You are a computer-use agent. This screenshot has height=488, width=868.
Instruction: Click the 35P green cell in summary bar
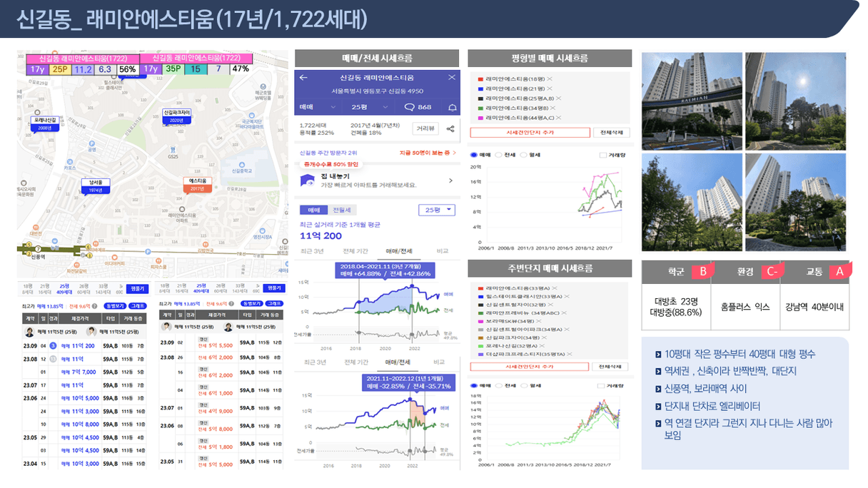(173, 69)
